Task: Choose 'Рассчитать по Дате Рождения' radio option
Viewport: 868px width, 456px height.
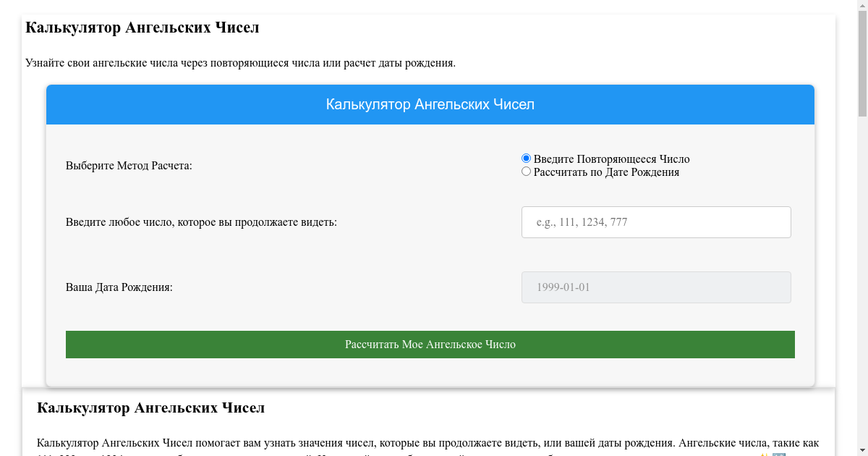Action: 526,172
